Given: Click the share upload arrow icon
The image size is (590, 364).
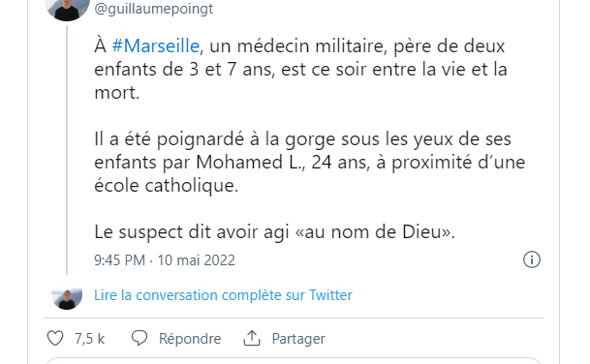Looking at the screenshot, I should pos(252,338).
